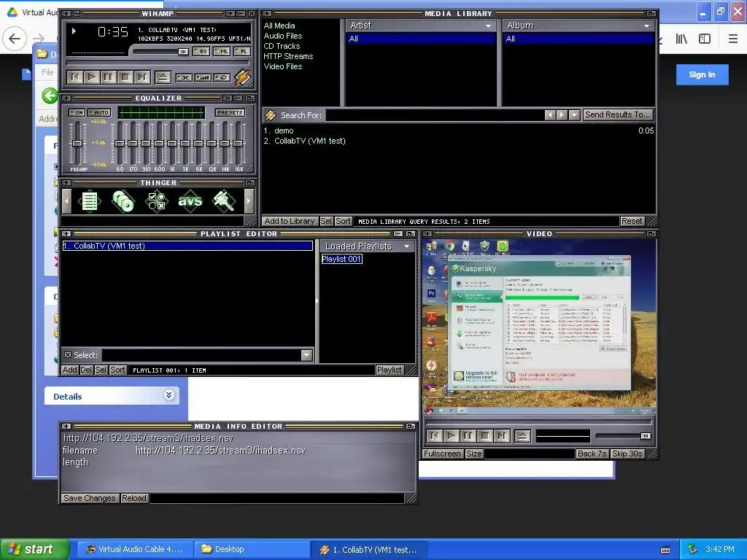
Task: Select All Media in Media Library
Action: click(279, 26)
